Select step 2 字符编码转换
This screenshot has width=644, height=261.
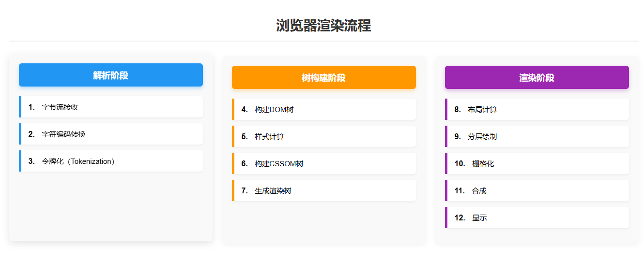pos(111,134)
